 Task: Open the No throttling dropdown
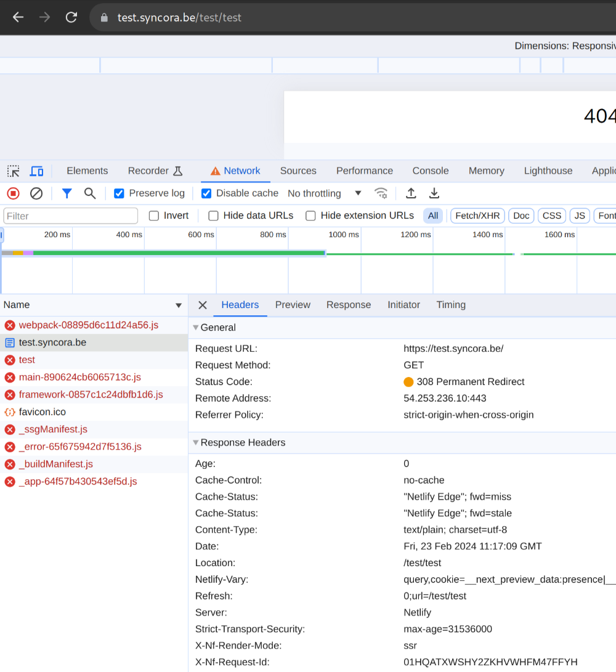pos(325,193)
